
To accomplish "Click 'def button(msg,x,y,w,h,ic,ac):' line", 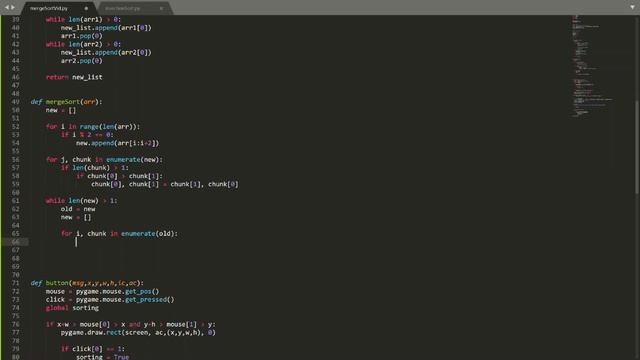I will pyautogui.click(x=87, y=283).
